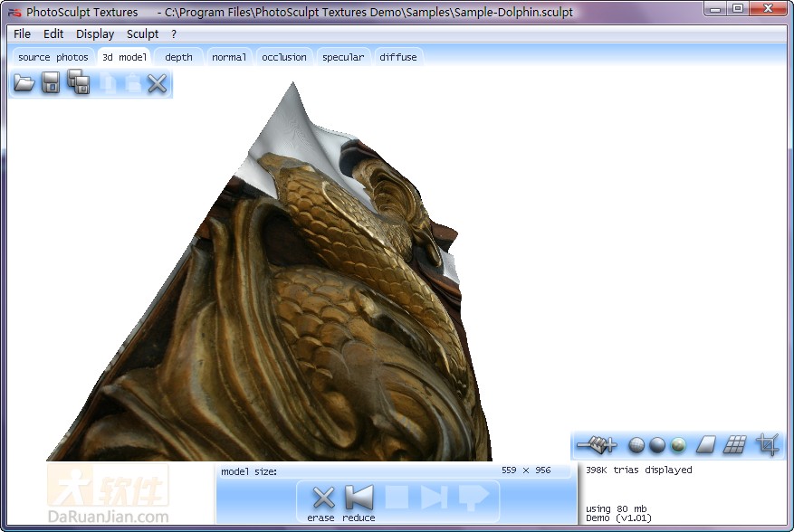
Task: Open the Edit menu
Action: pos(53,33)
